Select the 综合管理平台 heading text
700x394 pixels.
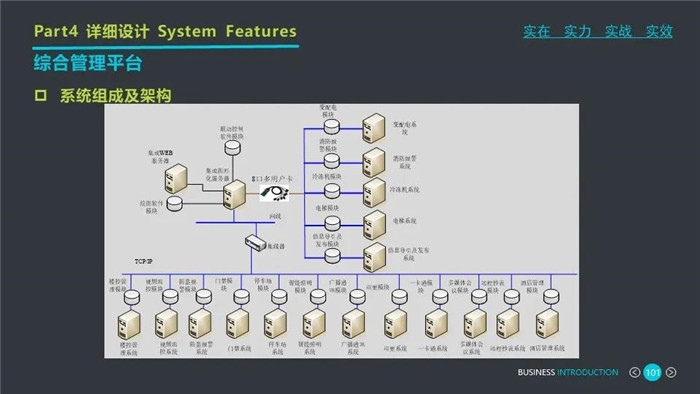[x=88, y=62]
